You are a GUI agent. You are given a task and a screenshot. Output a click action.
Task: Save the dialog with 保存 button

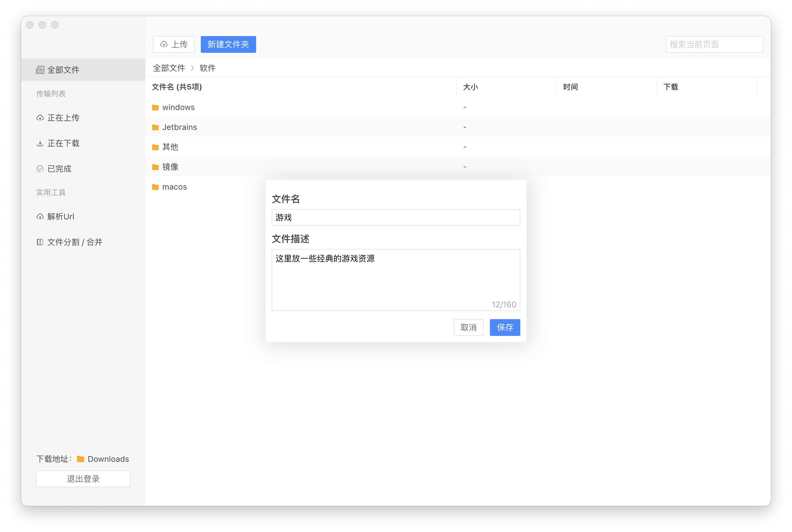(504, 328)
